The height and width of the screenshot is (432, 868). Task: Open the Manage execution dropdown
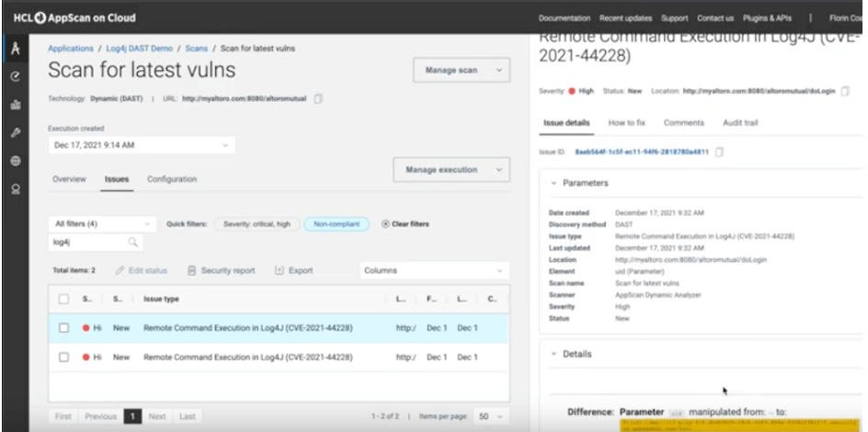(x=451, y=170)
